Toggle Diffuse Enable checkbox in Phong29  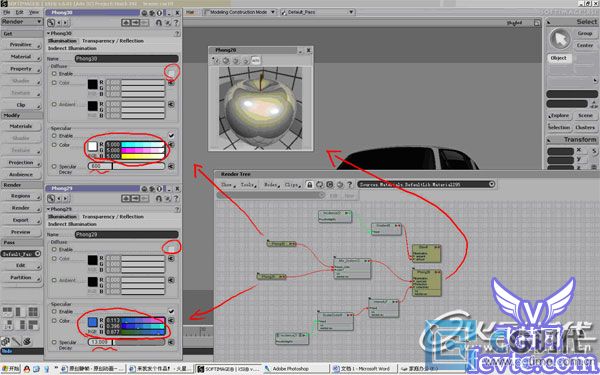[x=171, y=249]
